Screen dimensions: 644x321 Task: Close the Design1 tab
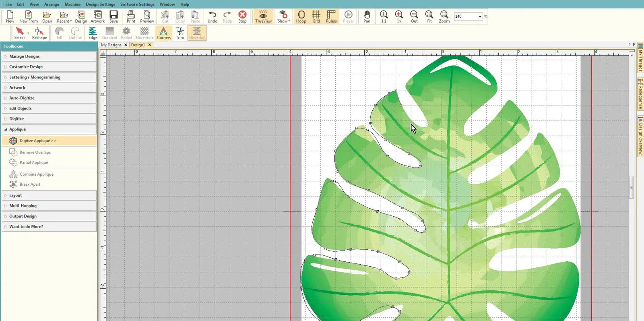(x=150, y=45)
